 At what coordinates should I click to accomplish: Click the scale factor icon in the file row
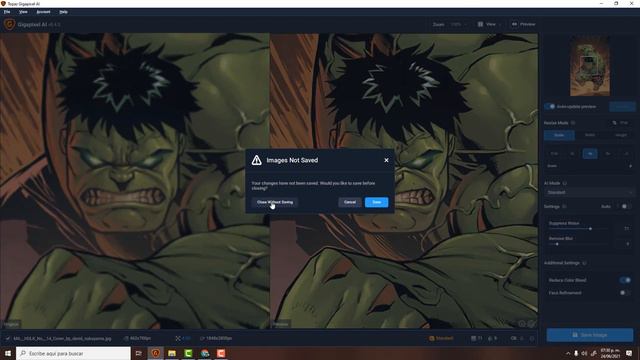tap(178, 338)
